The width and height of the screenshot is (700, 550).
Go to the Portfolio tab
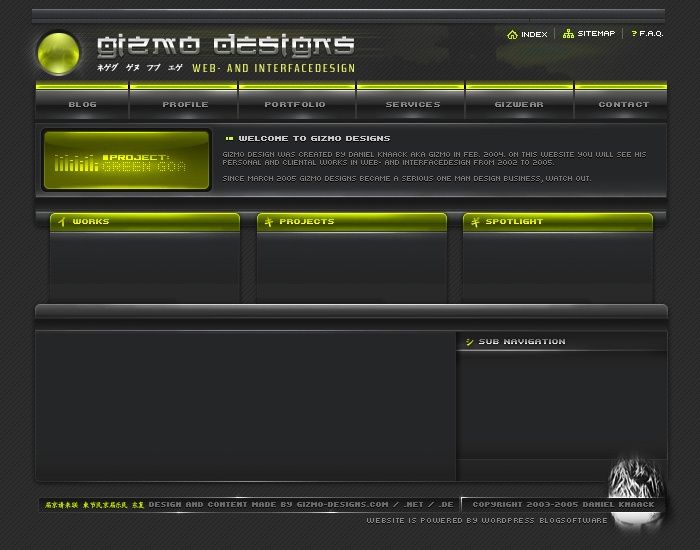pos(295,104)
